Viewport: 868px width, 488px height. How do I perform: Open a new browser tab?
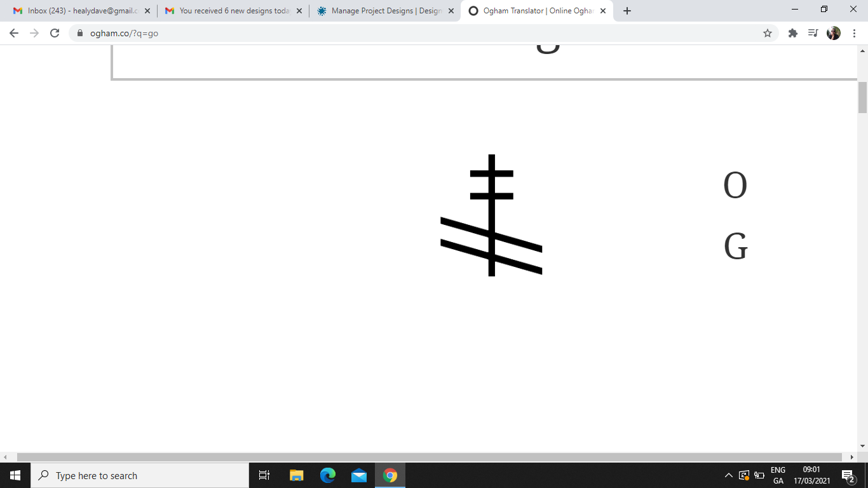tap(627, 11)
